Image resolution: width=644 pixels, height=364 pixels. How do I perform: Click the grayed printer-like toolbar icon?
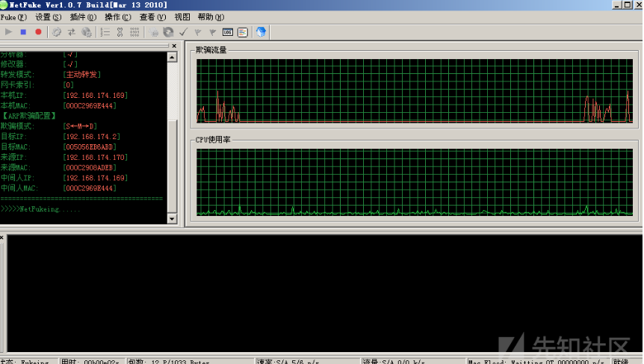[154, 32]
